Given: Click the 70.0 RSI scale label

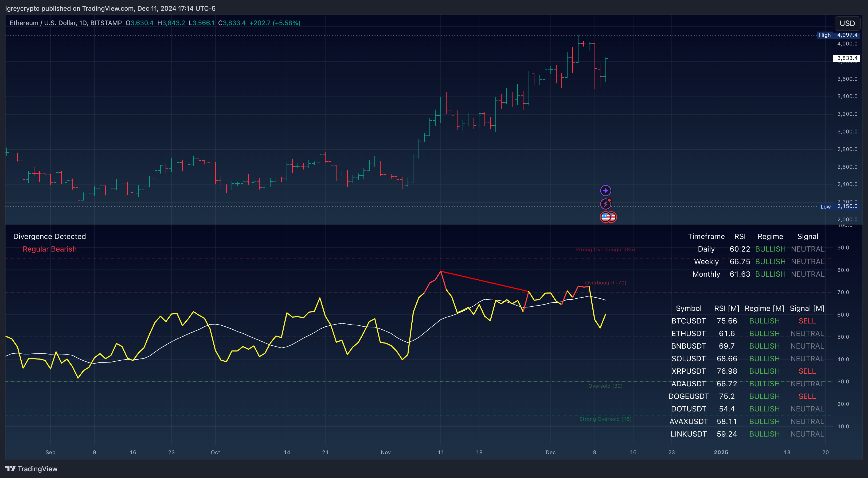Looking at the screenshot, I should 843,292.
